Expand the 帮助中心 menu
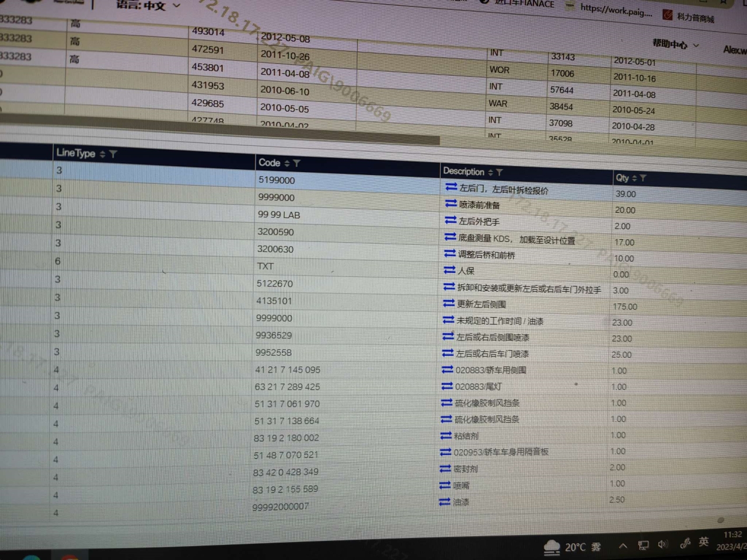The width and height of the screenshot is (747, 560). (x=675, y=44)
